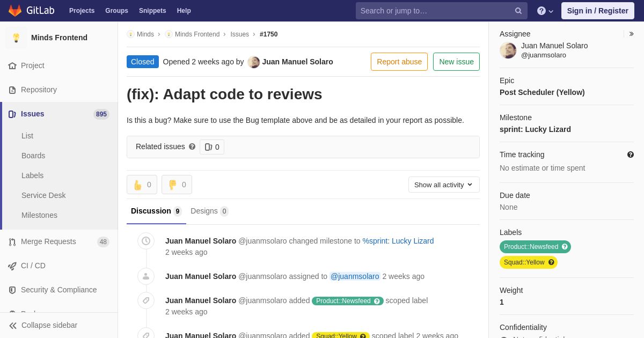Open the Help dropdown in top bar
Screen dimensions: 644x338
pos(545,11)
